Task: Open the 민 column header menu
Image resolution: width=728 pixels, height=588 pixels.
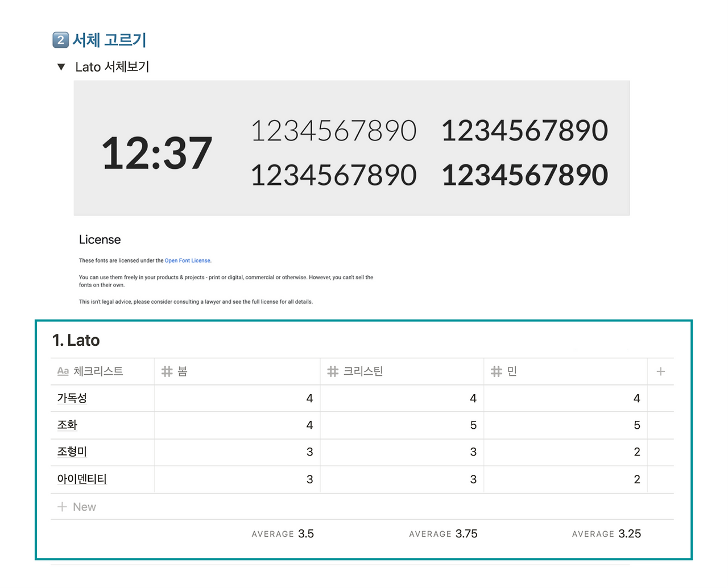Action: tap(566, 371)
